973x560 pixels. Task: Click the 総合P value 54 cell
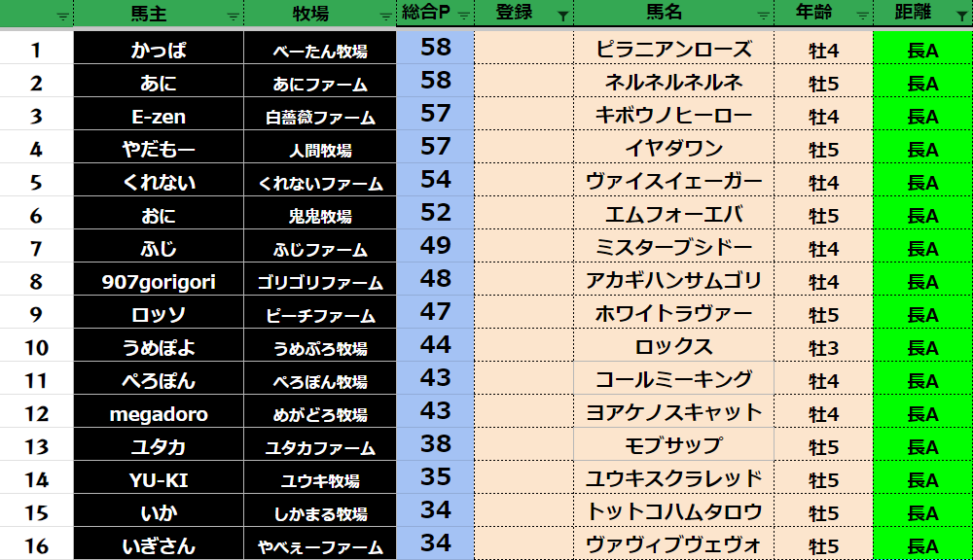point(435,180)
